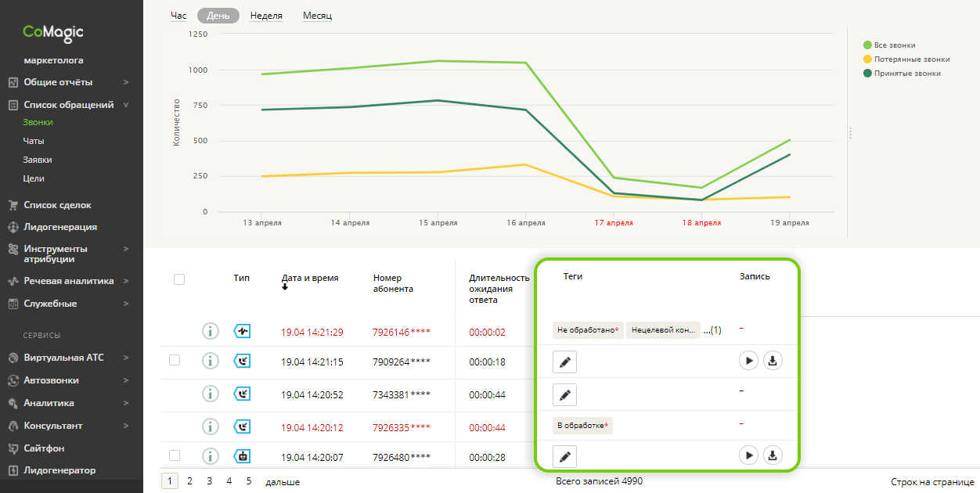The width and height of the screenshot is (980, 493).
Task: Select the checkbox for call 14:20:07
Action: (175, 455)
